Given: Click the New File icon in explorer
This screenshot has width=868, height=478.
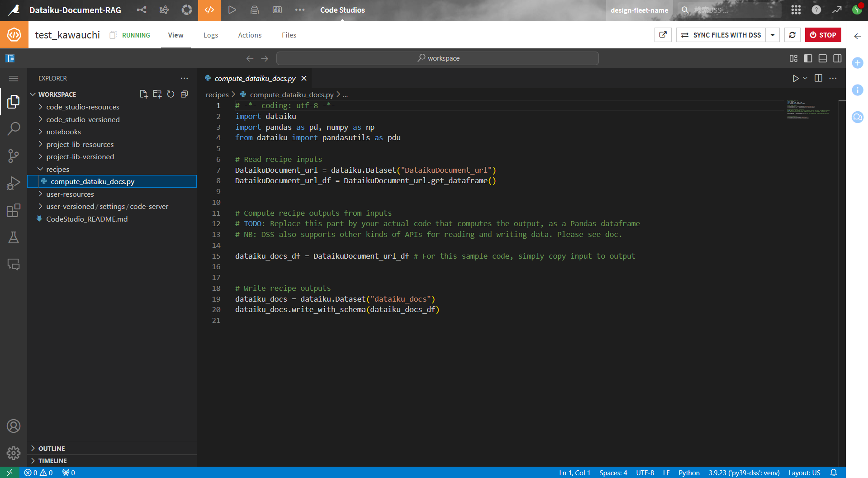Looking at the screenshot, I should click(x=143, y=94).
